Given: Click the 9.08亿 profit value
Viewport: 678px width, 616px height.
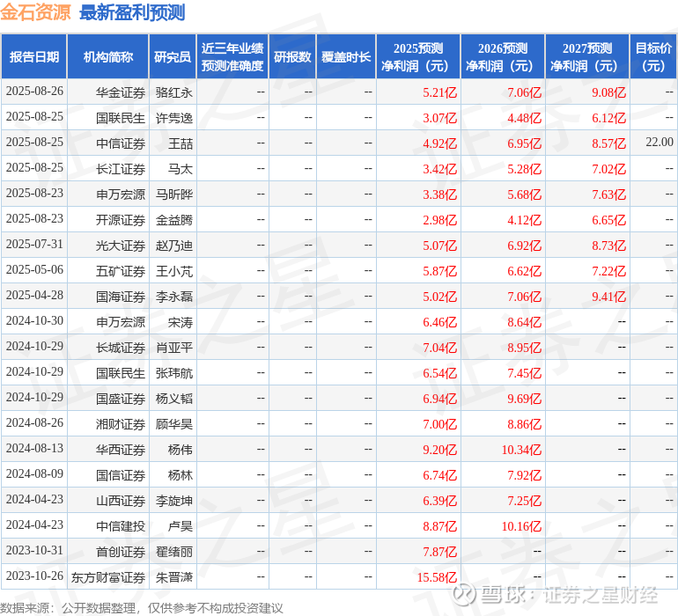Looking at the screenshot, I should tap(608, 92).
